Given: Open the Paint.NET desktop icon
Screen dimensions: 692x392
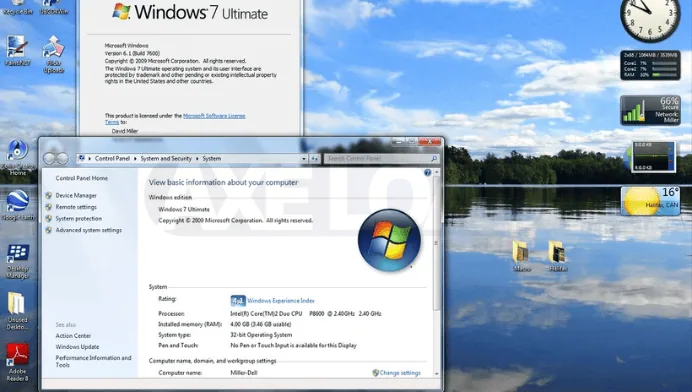Looking at the screenshot, I should point(17,50).
